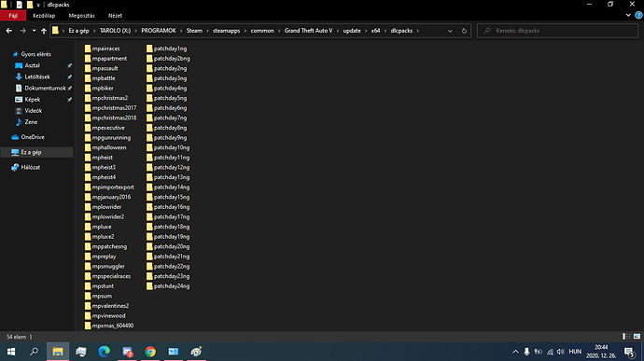Screen dimensions: 644x361
Task: Go up one folder level
Action: coord(44,31)
